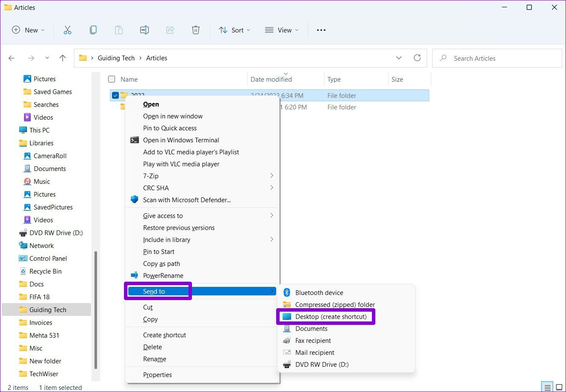
Task: Click the Bluetooth device icon in submenu
Action: [x=287, y=292]
